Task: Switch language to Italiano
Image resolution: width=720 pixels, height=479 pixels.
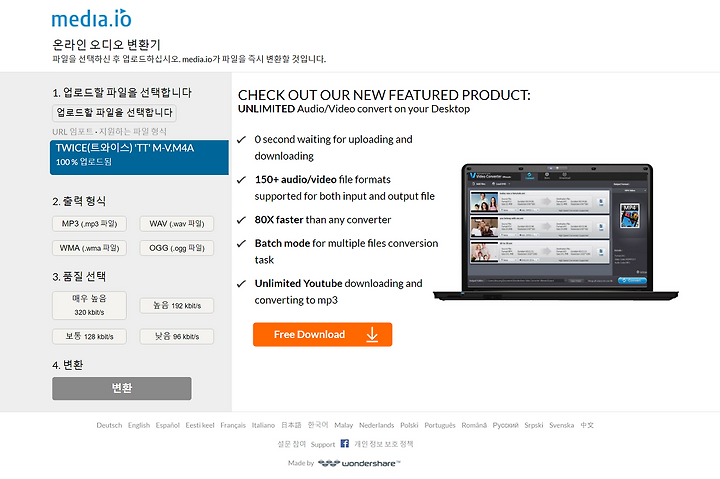Action: tap(263, 425)
